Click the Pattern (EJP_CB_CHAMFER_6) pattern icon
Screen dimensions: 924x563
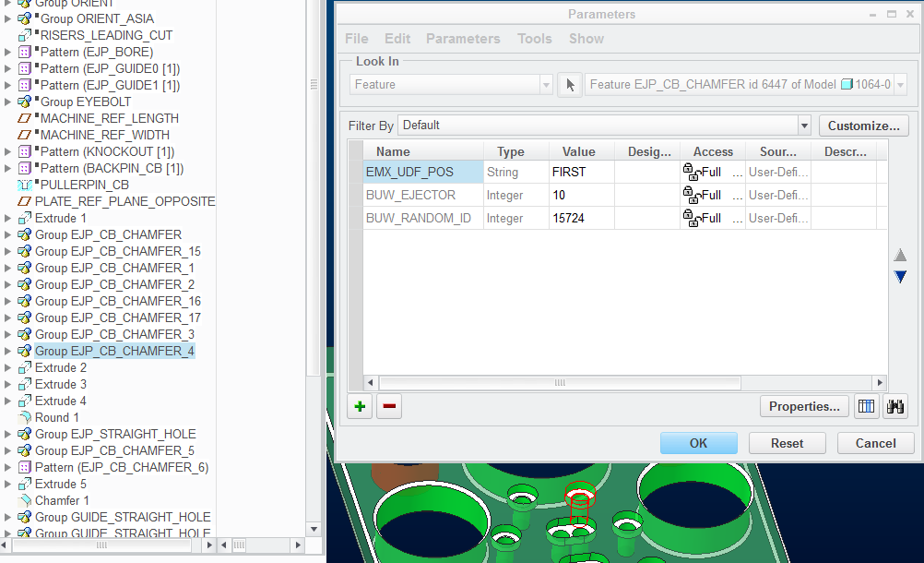24,468
